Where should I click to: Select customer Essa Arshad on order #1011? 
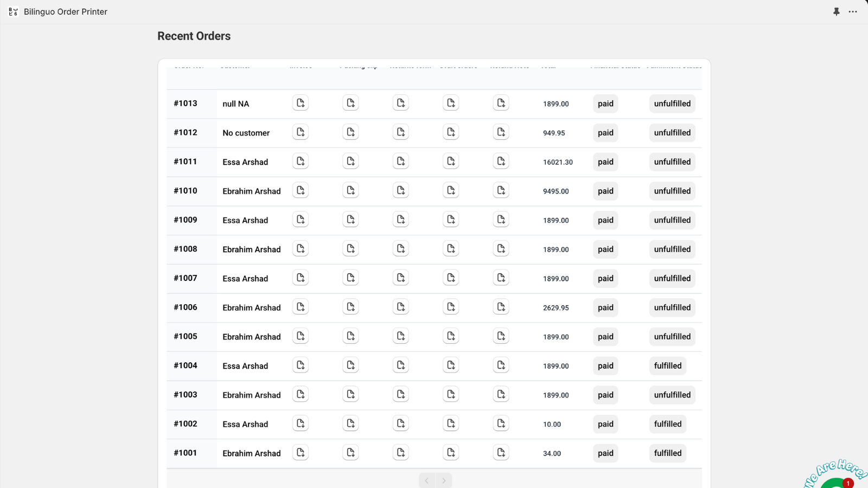coord(245,161)
